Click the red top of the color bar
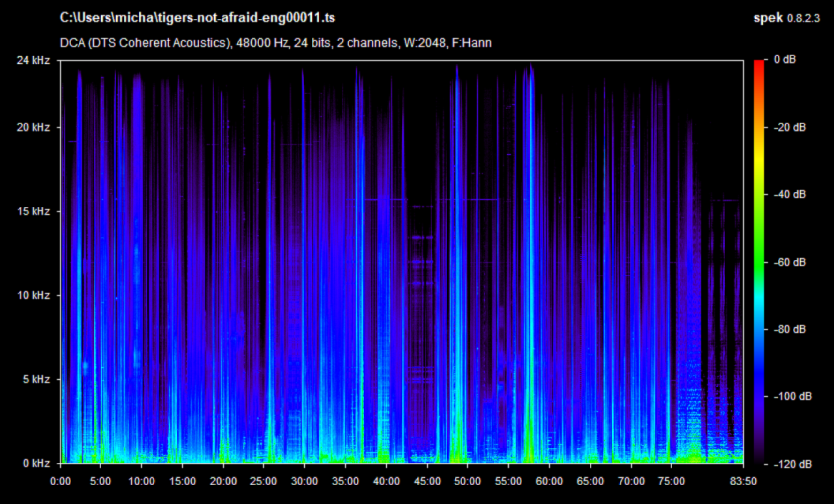Screen dimensions: 834x504 (759, 64)
